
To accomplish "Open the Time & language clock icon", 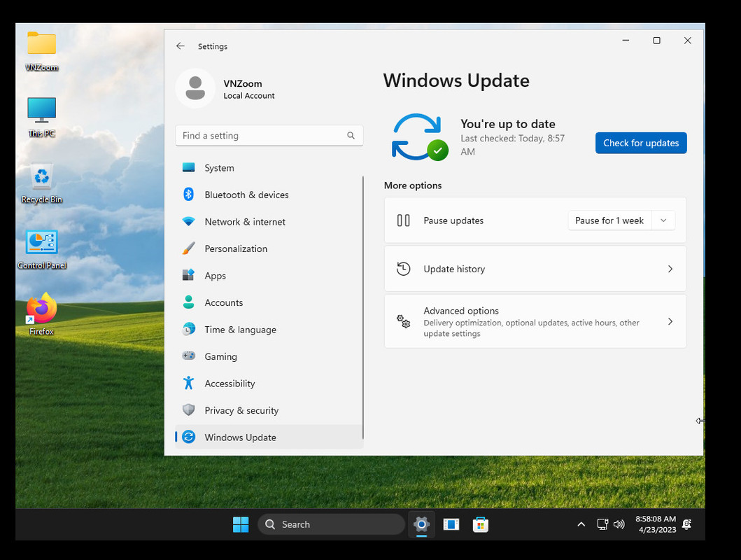I will pyautogui.click(x=188, y=329).
